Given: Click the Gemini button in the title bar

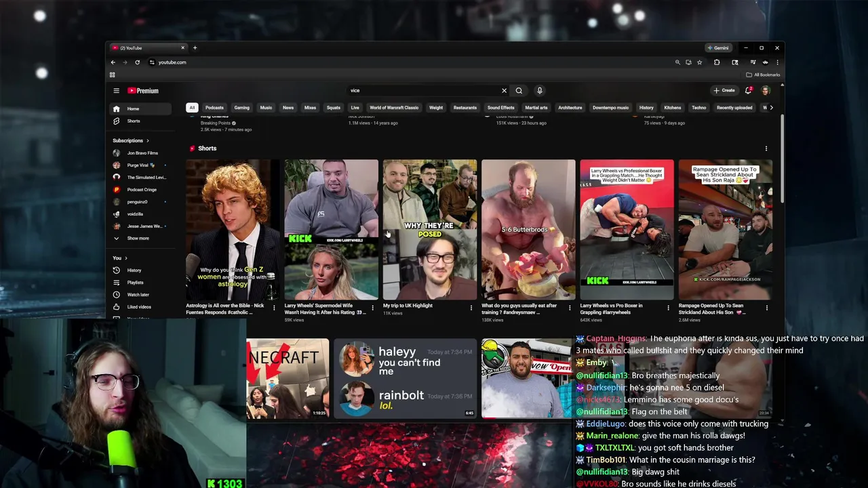Looking at the screenshot, I should (717, 48).
